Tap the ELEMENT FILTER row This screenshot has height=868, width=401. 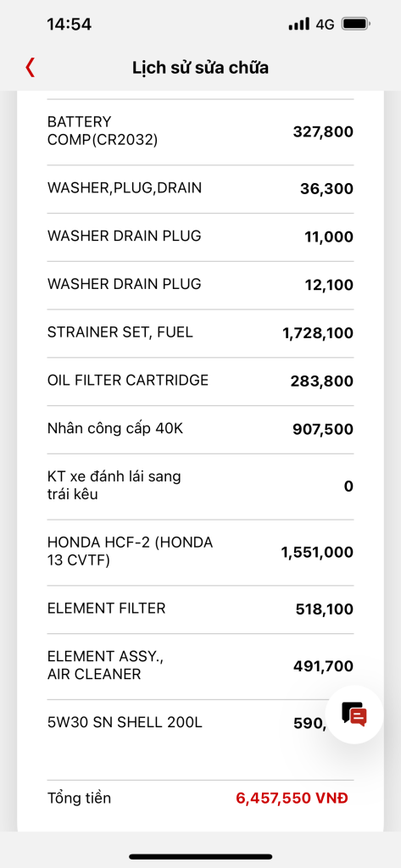tap(200, 609)
